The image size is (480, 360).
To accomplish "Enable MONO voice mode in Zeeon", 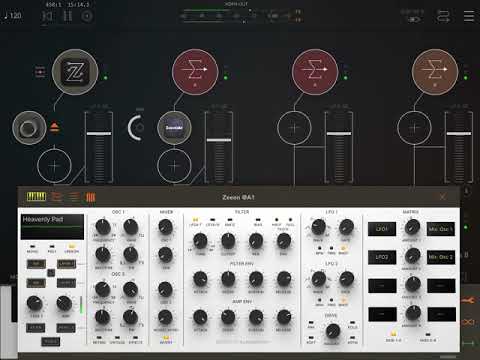I will [32, 247].
